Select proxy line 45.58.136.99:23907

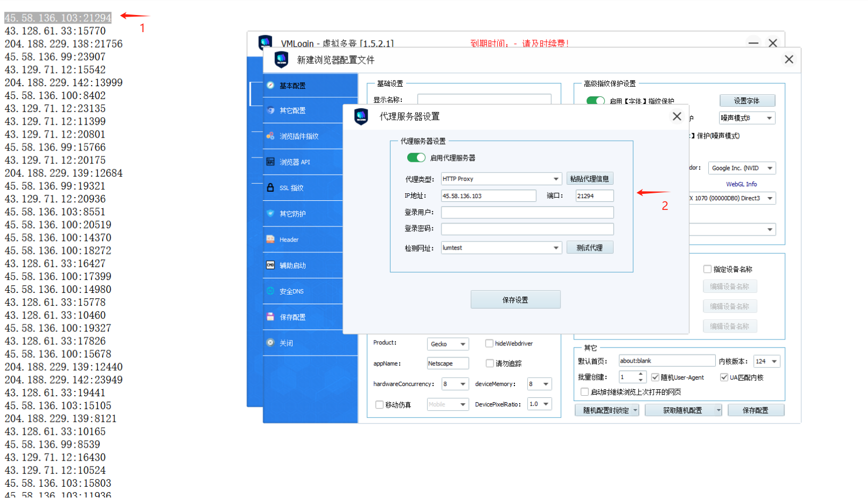point(55,57)
